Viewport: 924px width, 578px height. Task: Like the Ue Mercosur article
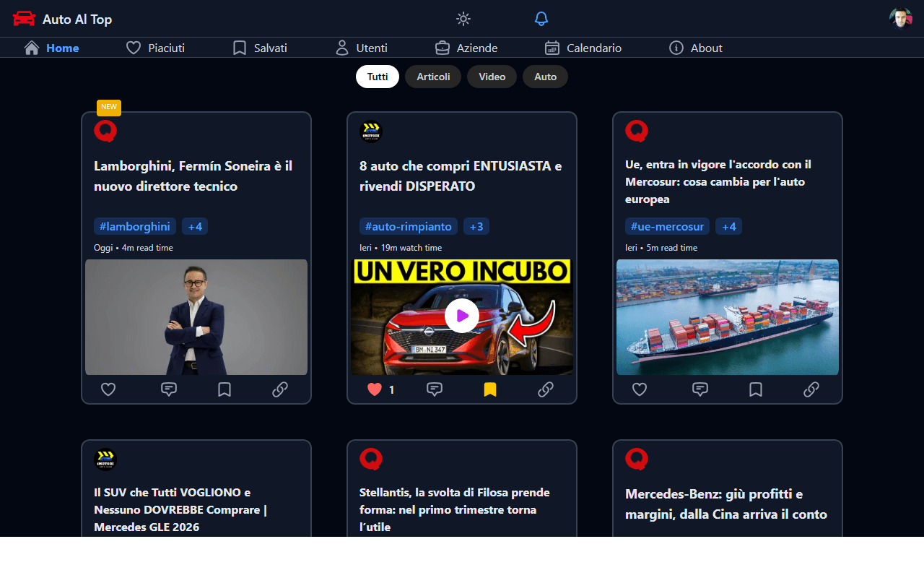pyautogui.click(x=640, y=389)
